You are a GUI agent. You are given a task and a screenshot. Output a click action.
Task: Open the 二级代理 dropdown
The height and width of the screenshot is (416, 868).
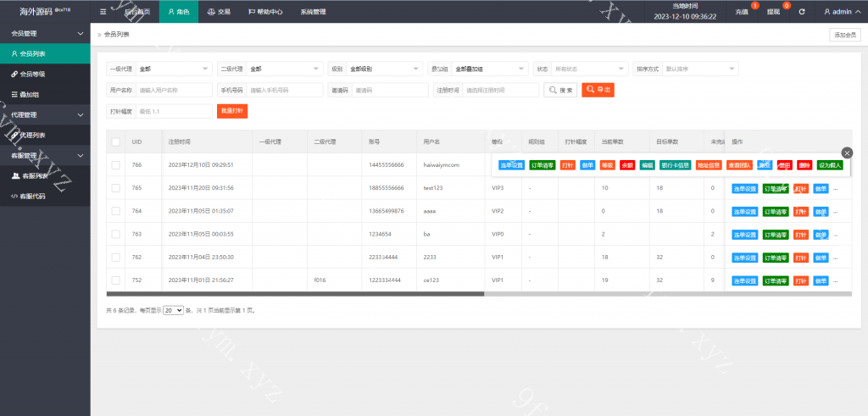[285, 69]
